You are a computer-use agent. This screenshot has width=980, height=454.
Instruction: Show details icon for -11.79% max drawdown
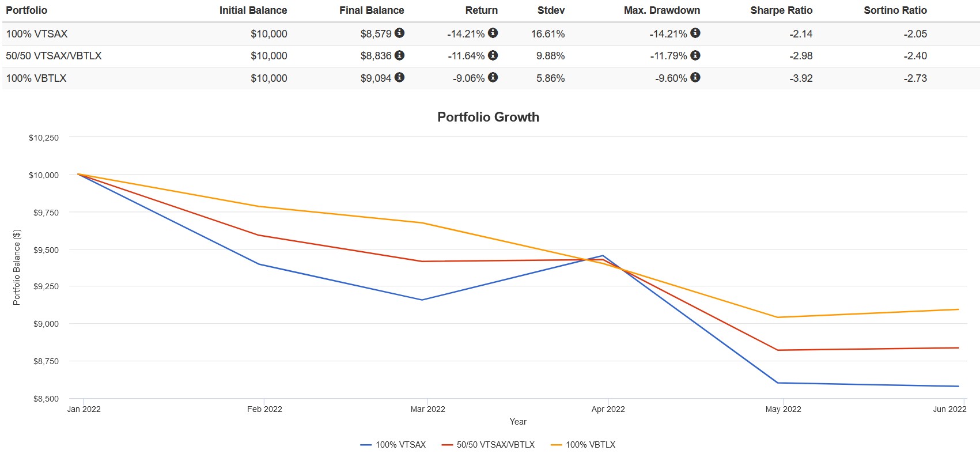click(x=695, y=55)
